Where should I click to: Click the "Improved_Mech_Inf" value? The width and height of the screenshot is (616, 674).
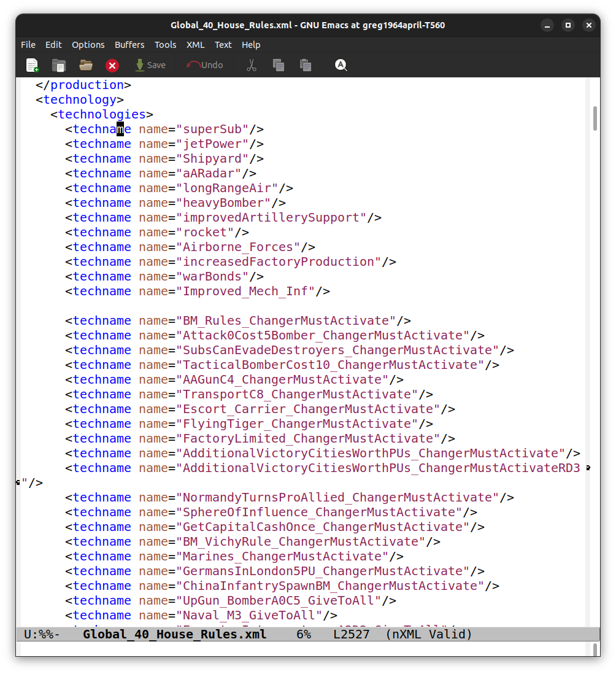245,291
